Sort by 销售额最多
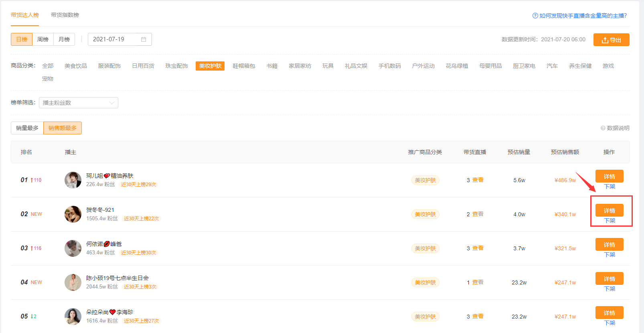This screenshot has width=644, height=333. tap(63, 128)
